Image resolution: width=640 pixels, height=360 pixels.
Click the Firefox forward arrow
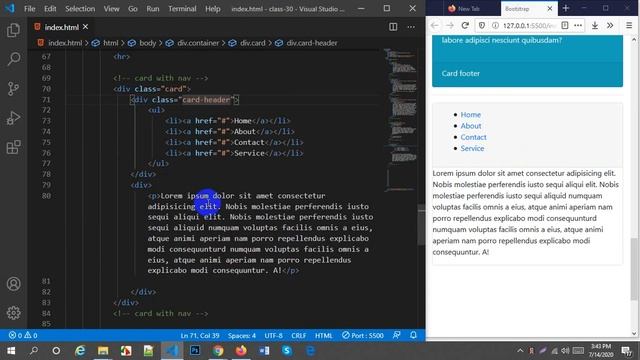point(450,25)
